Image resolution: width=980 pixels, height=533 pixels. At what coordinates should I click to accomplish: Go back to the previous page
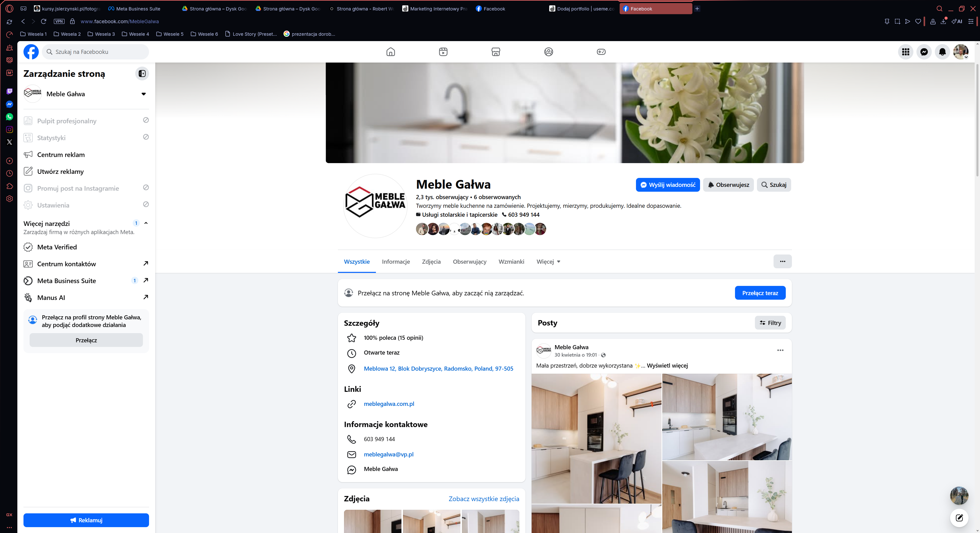tap(23, 21)
